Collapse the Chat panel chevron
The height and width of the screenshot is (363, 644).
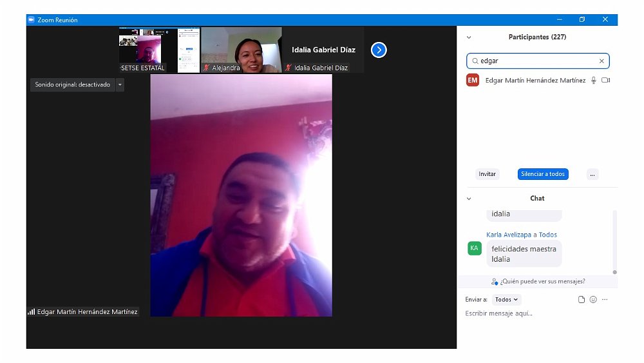(x=469, y=199)
